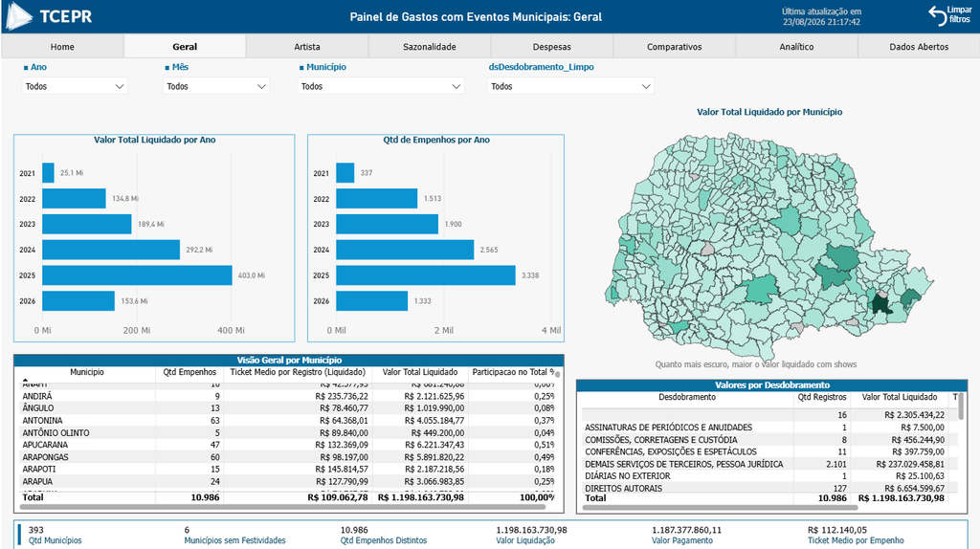
Task: Open the Mês filter dropdown
Action: tap(216, 86)
